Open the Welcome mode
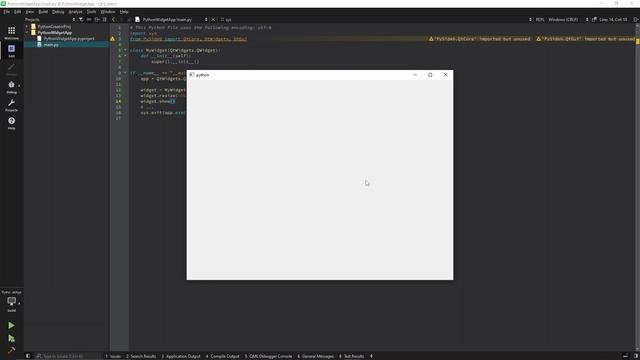 pyautogui.click(x=11, y=33)
